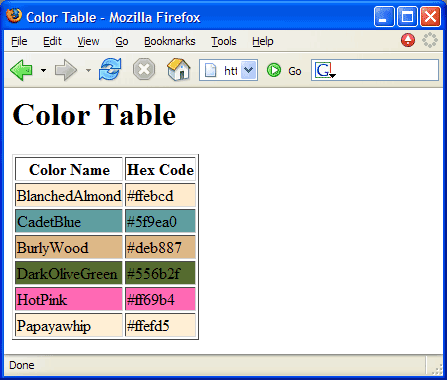Viewport: 447px width, 380px height.
Task: Open the Google search engine selector
Action: 325,70
